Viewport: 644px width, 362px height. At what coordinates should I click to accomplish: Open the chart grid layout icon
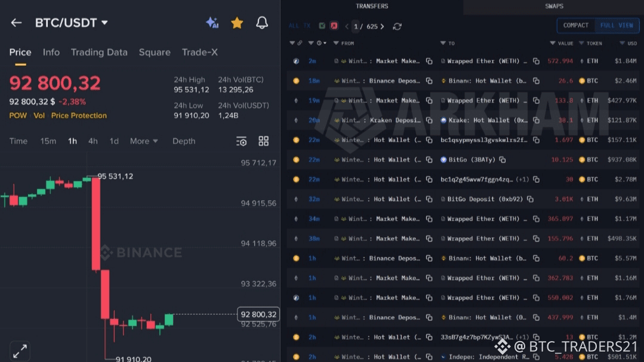263,141
